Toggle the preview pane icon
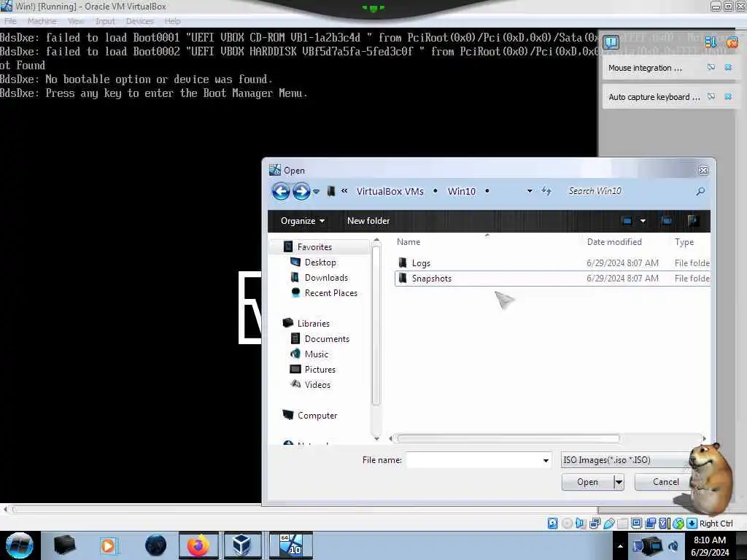Screen dimensions: 747x560 pyautogui.click(x=667, y=220)
